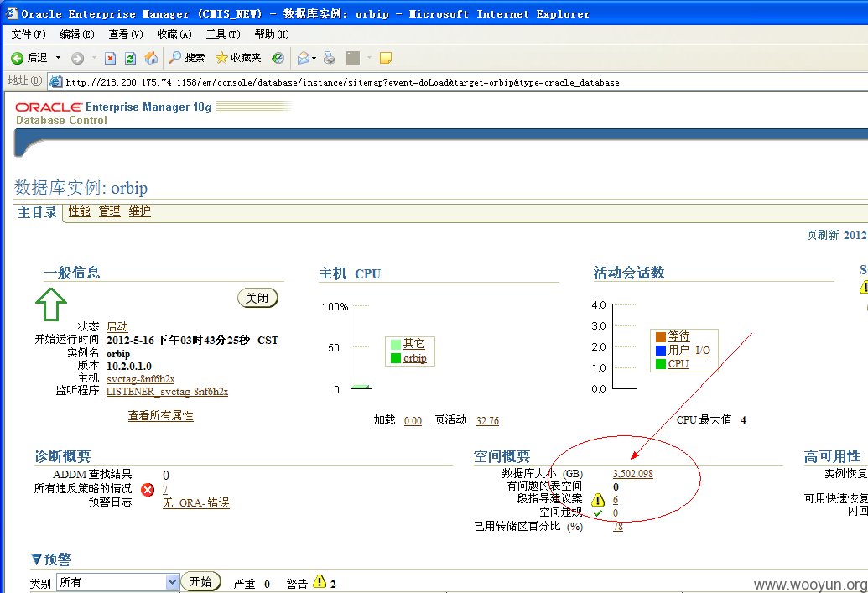Click the yellow note Discuss icon

pos(385,58)
